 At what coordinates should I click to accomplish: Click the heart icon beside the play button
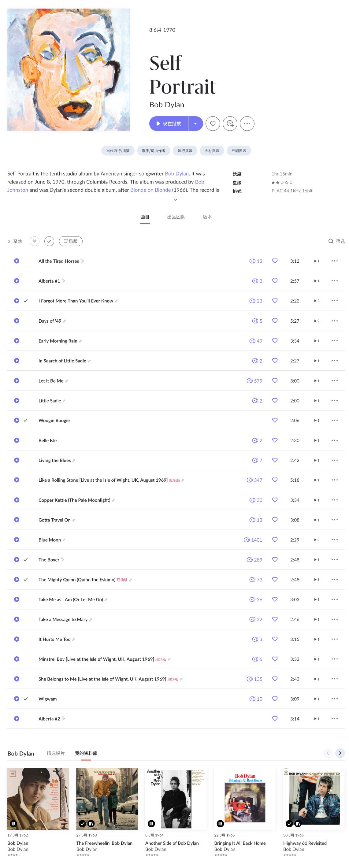[213, 124]
